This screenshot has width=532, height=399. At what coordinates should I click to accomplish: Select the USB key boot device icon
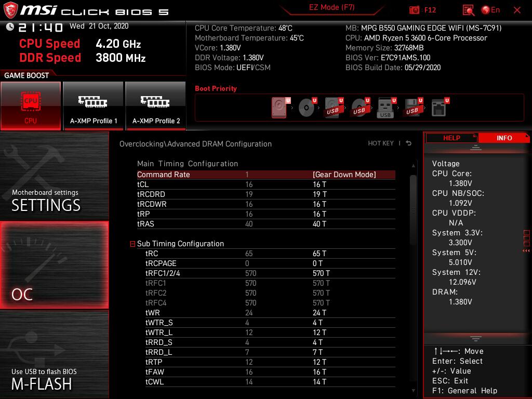[387, 108]
